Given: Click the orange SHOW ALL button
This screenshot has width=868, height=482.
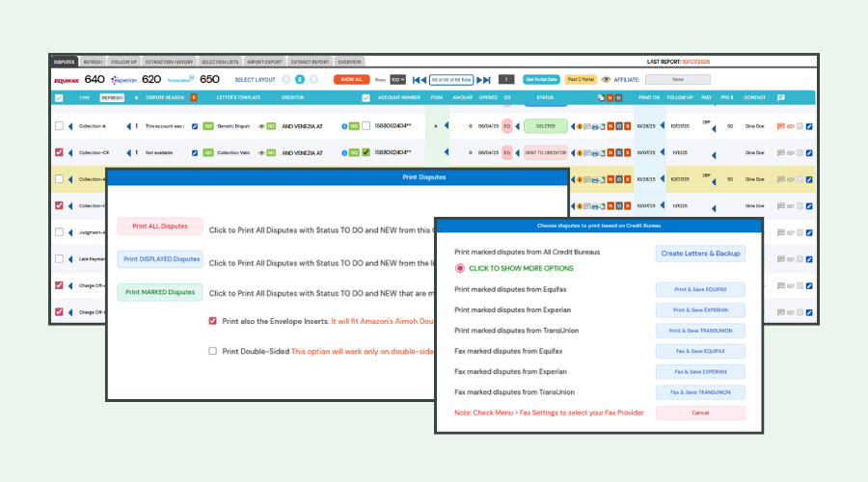Looking at the screenshot, I should point(351,80).
